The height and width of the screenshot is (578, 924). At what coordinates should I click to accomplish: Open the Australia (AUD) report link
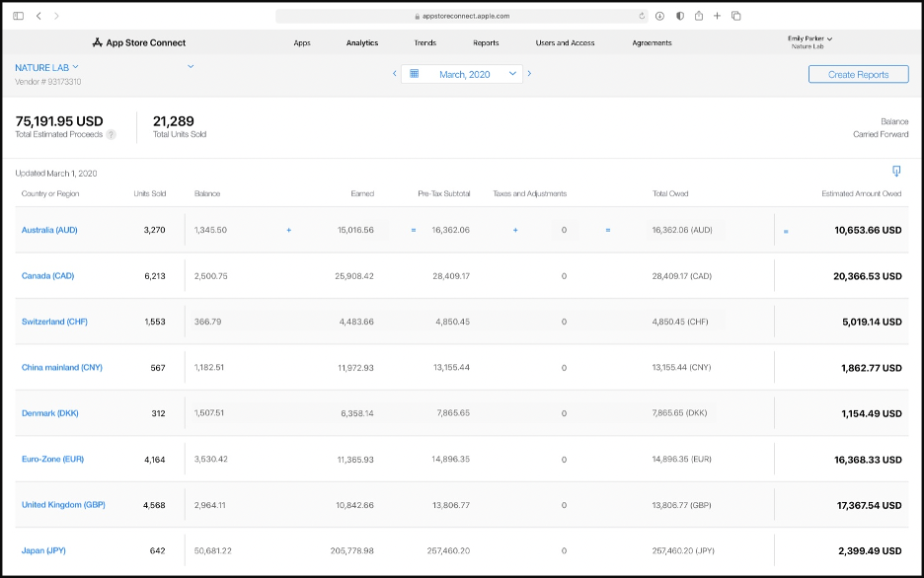(49, 230)
